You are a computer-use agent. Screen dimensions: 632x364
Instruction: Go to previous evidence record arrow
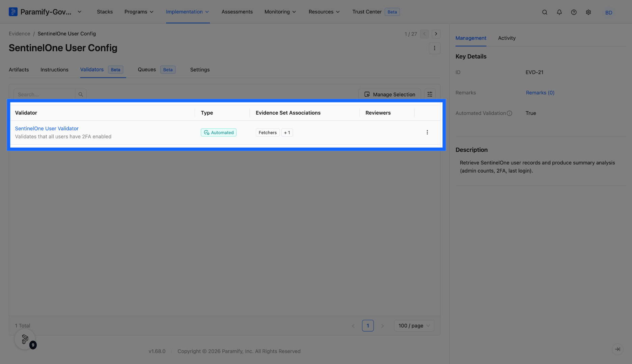click(424, 34)
